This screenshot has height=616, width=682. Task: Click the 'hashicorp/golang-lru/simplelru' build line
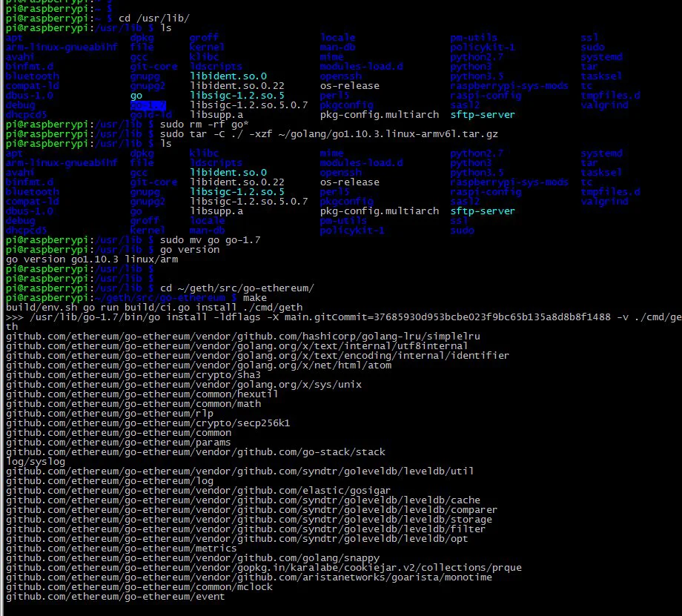click(x=242, y=337)
